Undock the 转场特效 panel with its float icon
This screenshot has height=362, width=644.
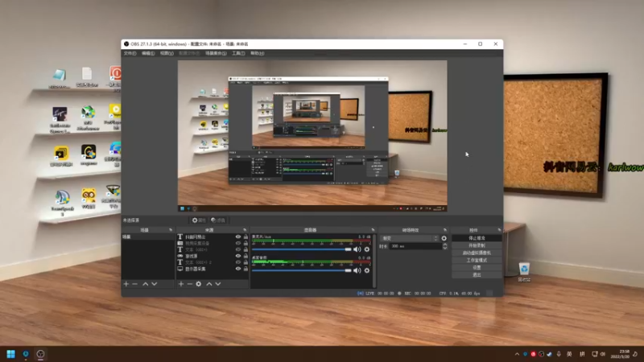(x=445, y=230)
